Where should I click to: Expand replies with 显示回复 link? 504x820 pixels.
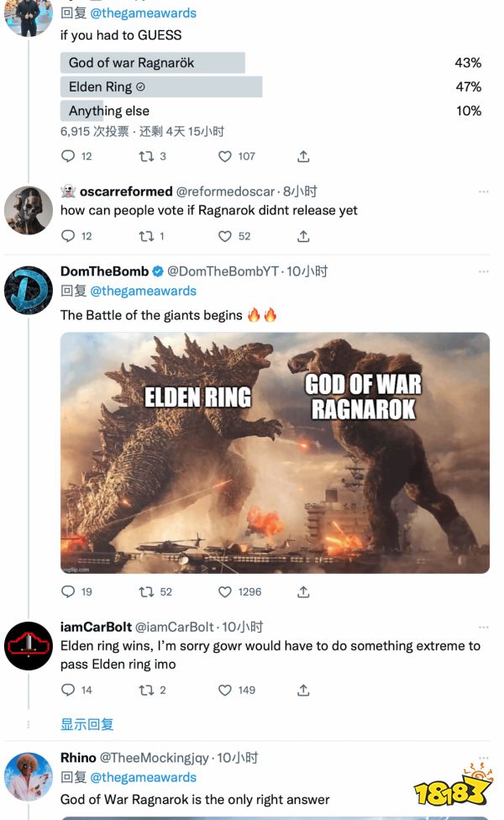coord(87,724)
